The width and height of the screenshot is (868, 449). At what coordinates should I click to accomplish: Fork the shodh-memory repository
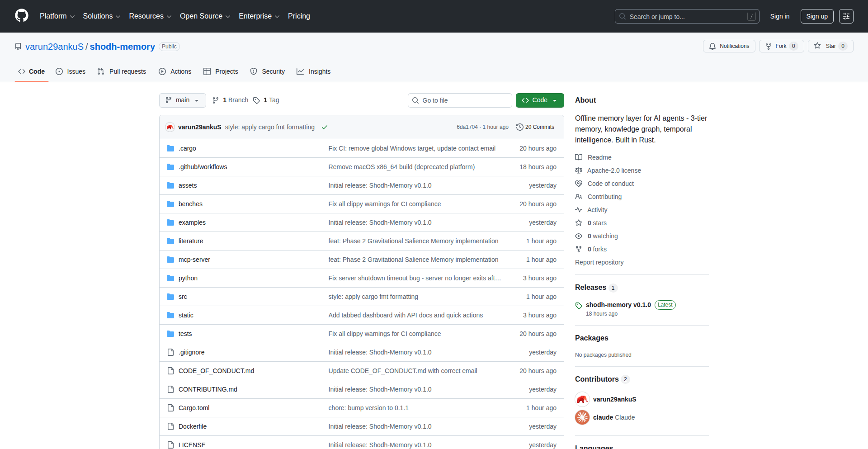pyautogui.click(x=781, y=46)
